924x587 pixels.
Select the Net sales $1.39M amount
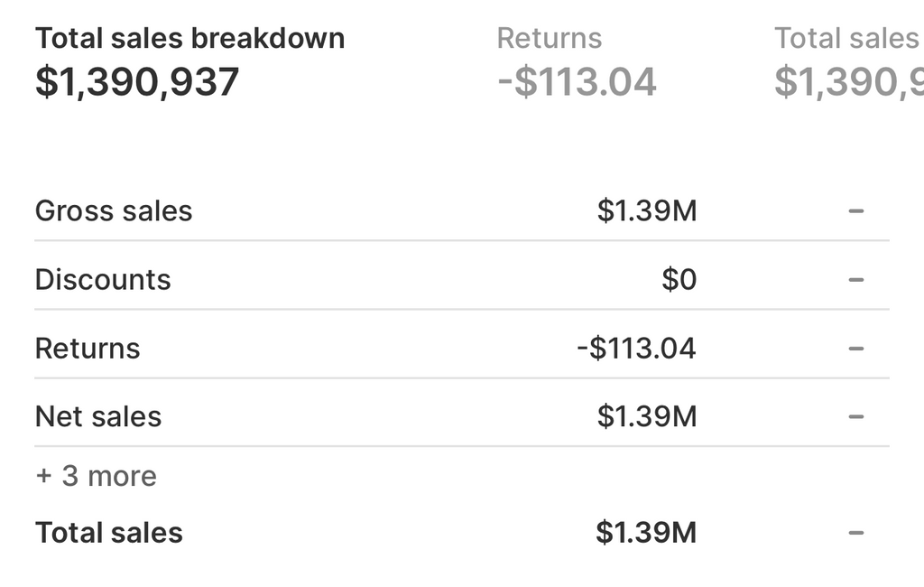click(646, 416)
